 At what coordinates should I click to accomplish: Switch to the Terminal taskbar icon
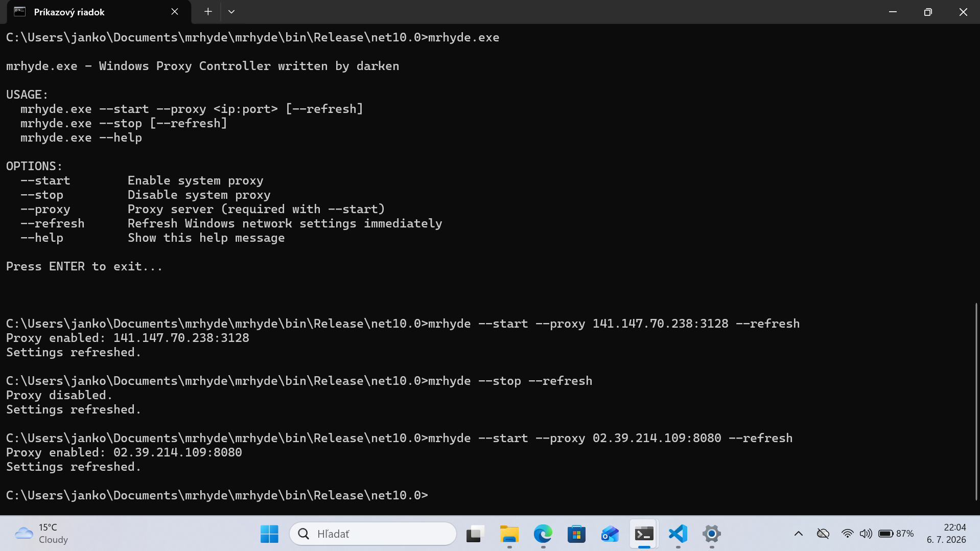click(644, 534)
